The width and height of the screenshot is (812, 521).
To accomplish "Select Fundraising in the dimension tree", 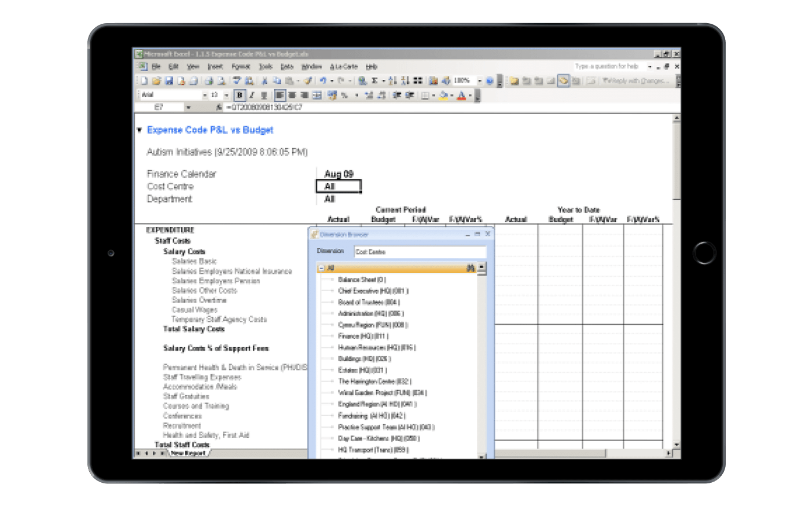I will [x=372, y=416].
